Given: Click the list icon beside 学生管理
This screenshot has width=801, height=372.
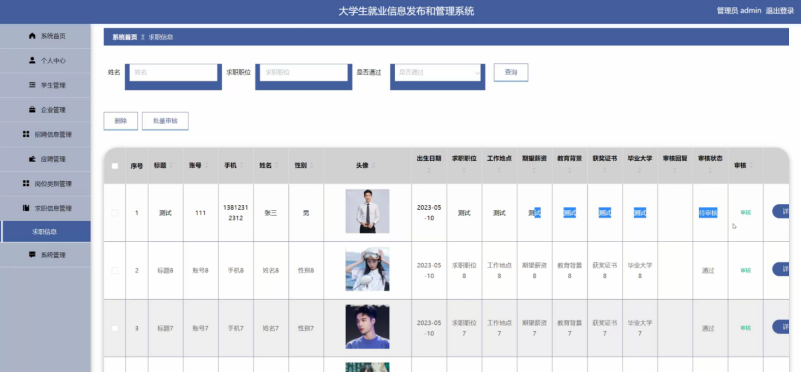Looking at the screenshot, I should (32, 85).
